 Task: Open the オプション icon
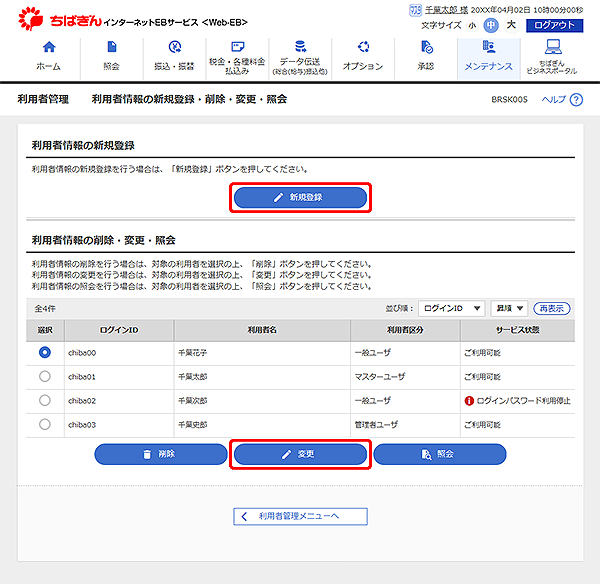pyautogui.click(x=363, y=47)
